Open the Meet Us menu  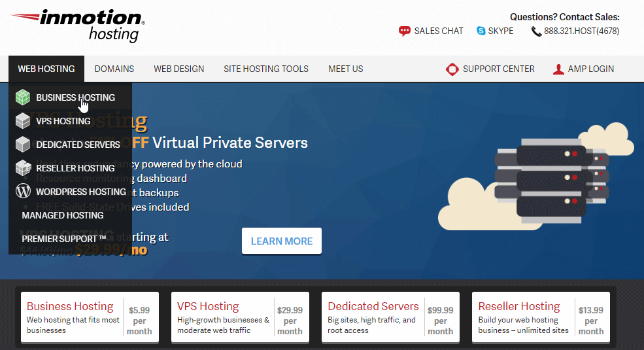345,69
